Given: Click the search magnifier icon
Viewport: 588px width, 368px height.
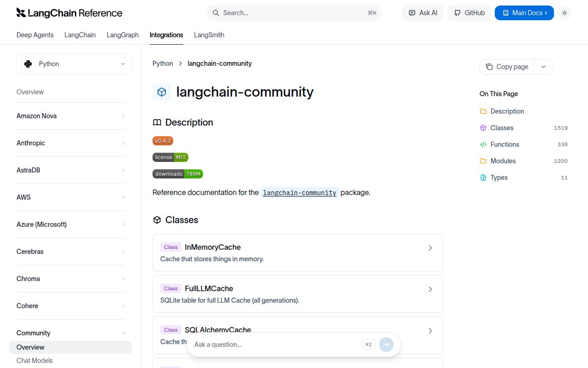Looking at the screenshot, I should point(215,13).
